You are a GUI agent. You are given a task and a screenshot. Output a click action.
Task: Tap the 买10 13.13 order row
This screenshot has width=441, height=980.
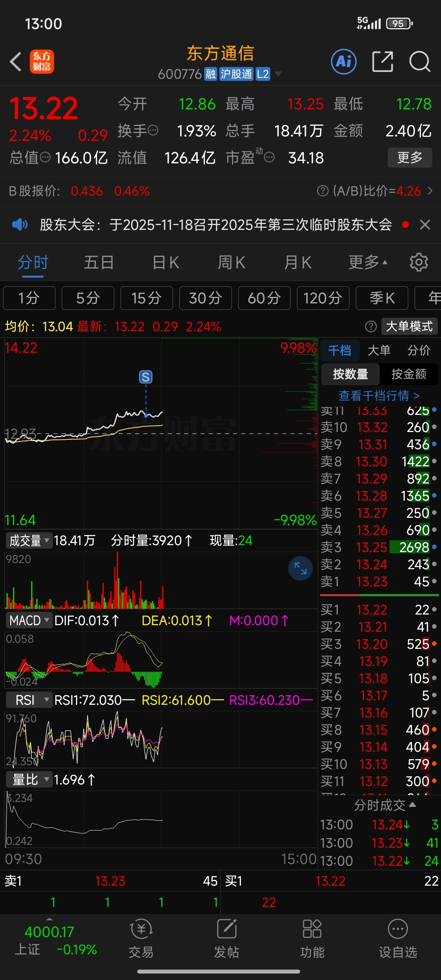pyautogui.click(x=379, y=764)
